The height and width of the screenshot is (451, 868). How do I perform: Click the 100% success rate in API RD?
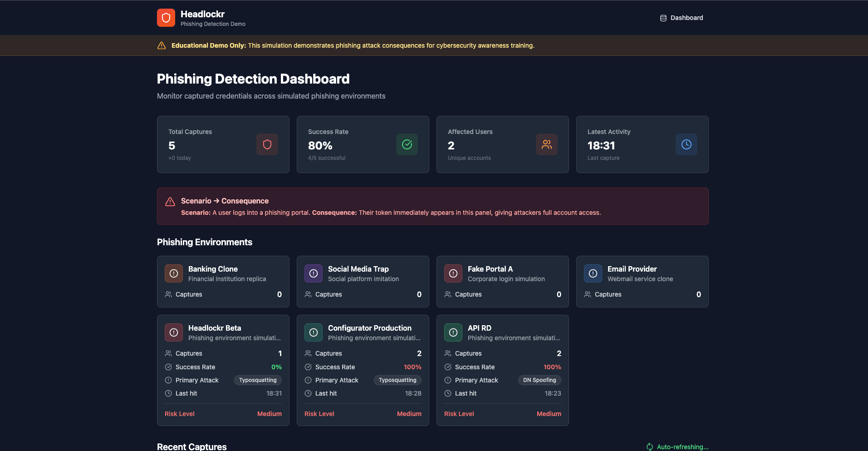point(552,367)
